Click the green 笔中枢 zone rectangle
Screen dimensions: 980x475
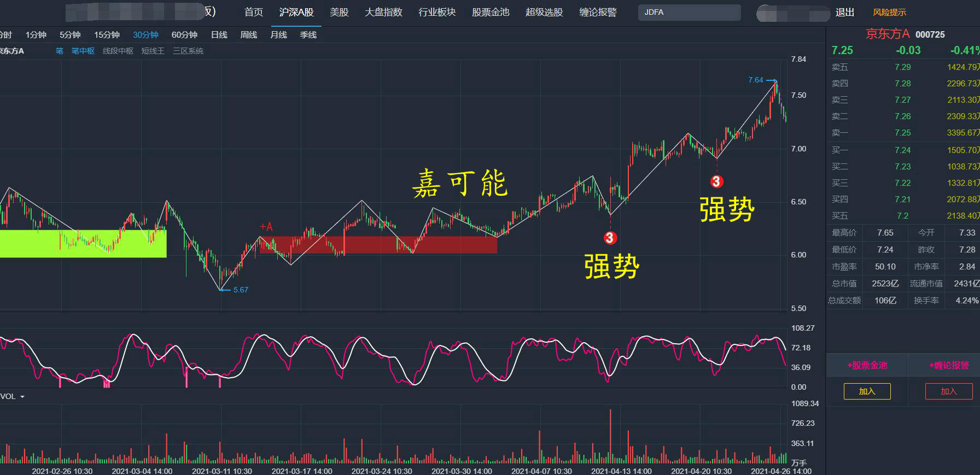[83, 243]
